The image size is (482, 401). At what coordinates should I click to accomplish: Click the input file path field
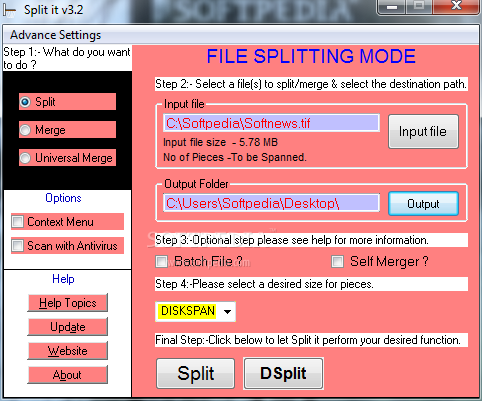click(x=271, y=123)
